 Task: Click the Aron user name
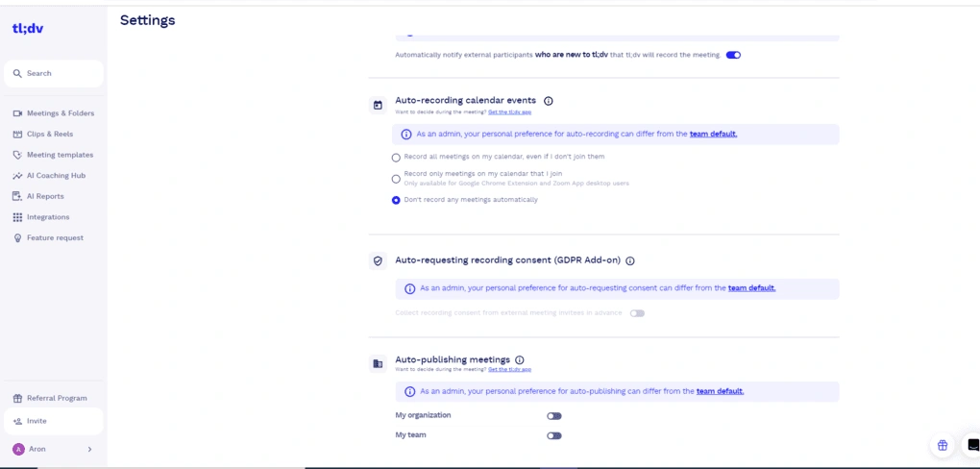tap(37, 449)
